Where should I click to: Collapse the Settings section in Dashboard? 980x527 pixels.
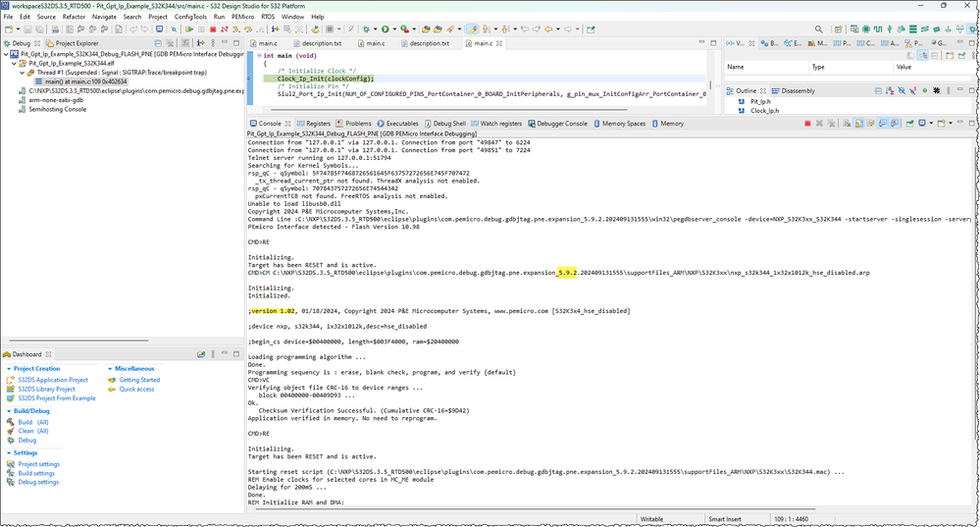pyautogui.click(x=9, y=452)
